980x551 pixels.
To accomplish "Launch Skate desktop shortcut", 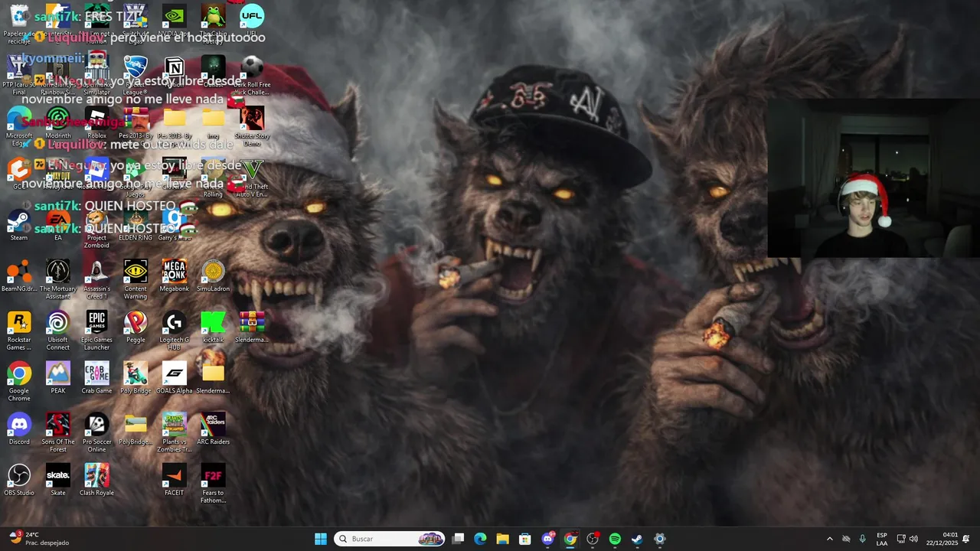I will coord(58,481).
